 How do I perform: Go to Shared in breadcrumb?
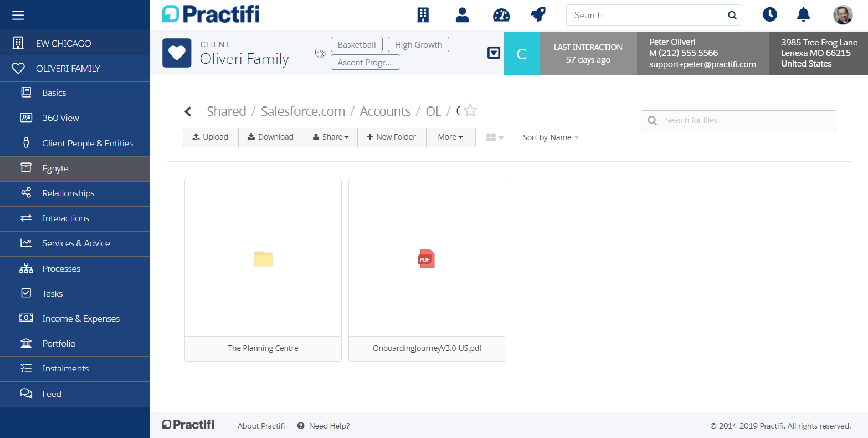click(x=226, y=111)
